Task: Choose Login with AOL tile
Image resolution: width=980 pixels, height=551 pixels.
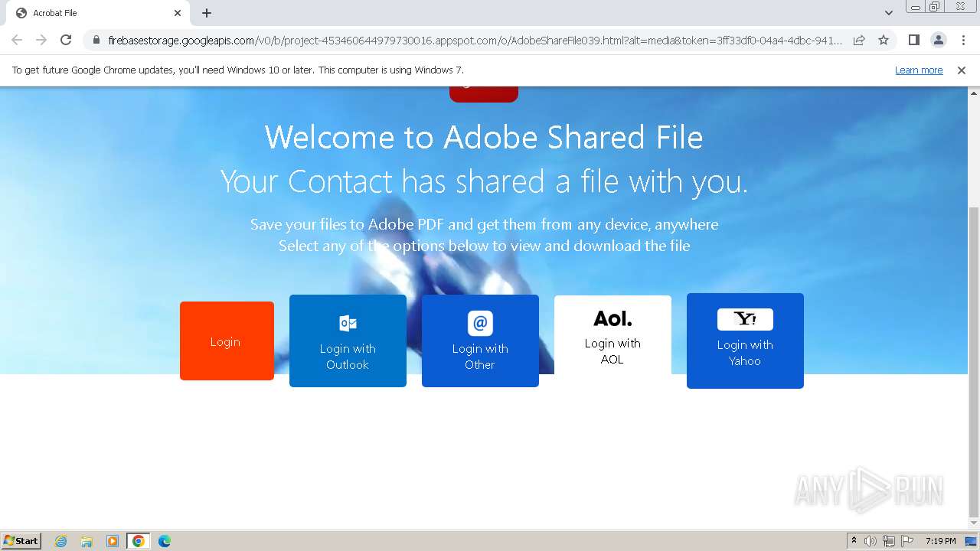Action: (x=612, y=335)
